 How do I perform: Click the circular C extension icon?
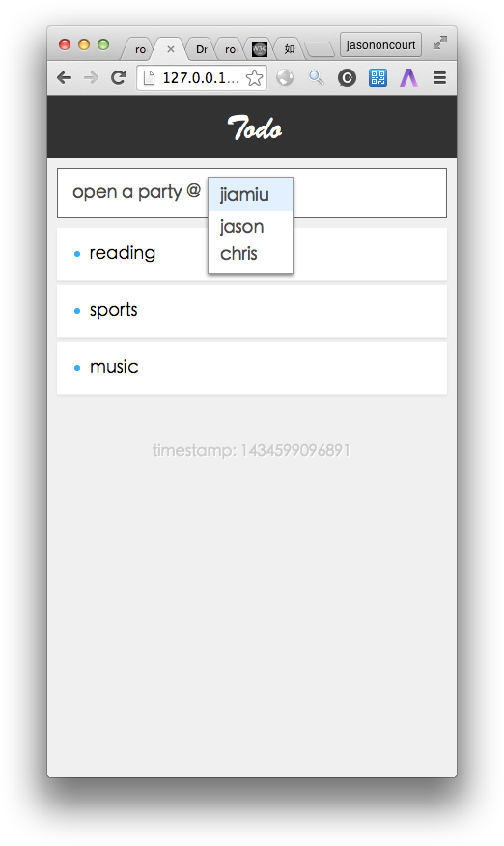click(347, 78)
